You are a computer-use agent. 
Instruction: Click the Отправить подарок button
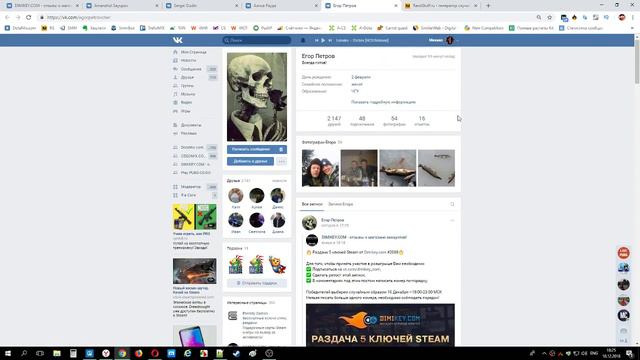click(257, 283)
